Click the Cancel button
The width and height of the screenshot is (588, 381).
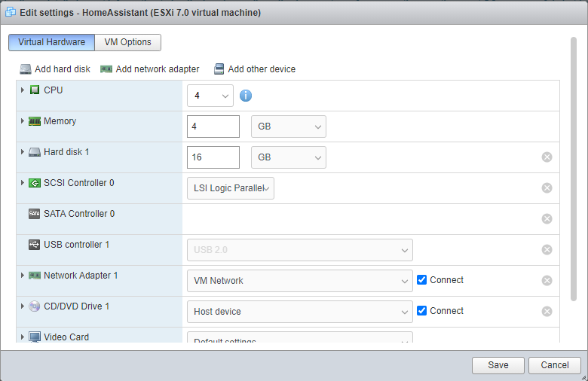click(x=555, y=365)
